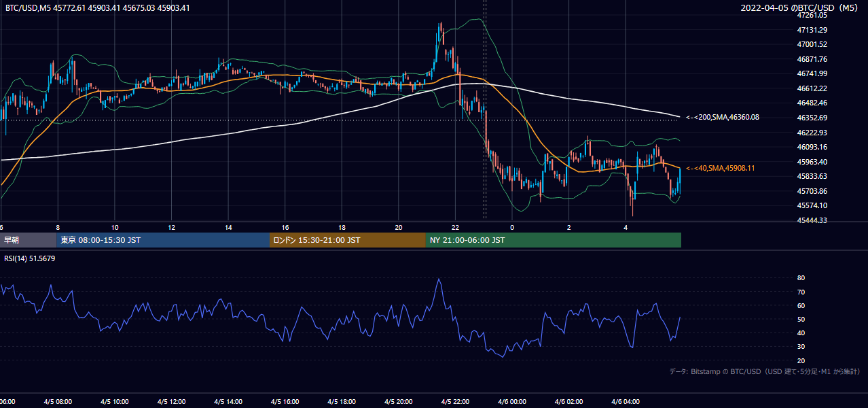Click hour label 8 under price chart
Viewport: 868px width, 408px height.
pyautogui.click(x=58, y=227)
